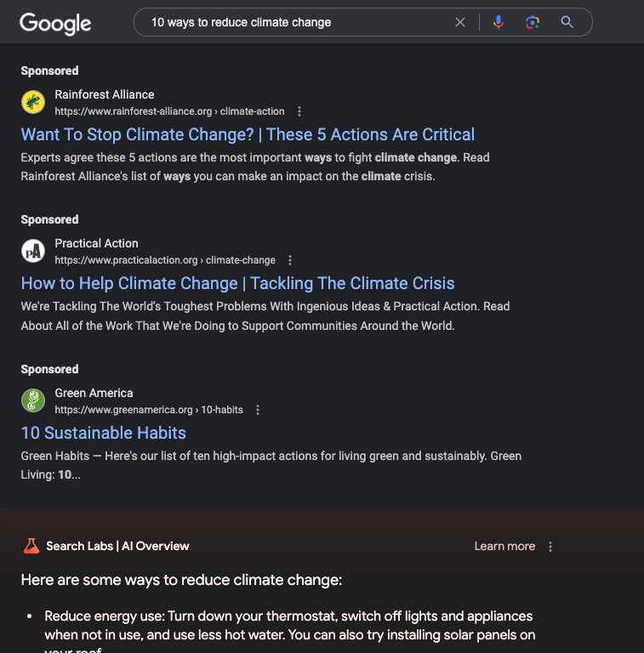Open the Green America ad options menu
The width and height of the screenshot is (644, 653).
tap(258, 410)
